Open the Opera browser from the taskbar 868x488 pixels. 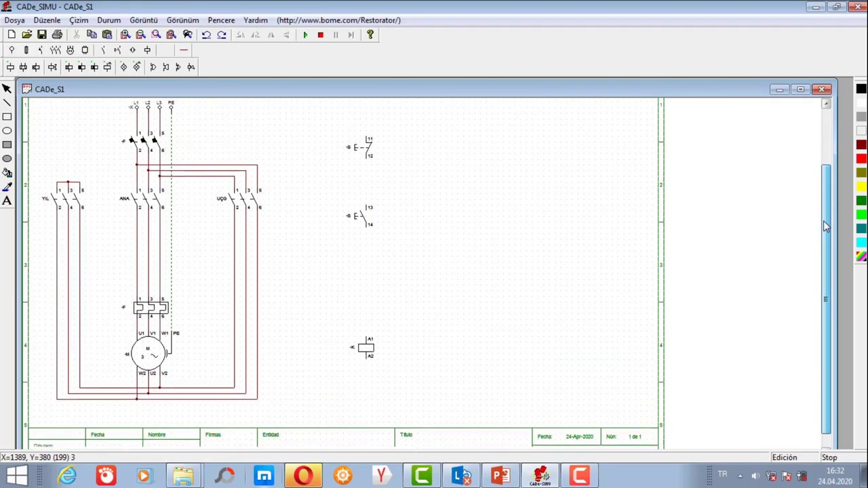point(303,476)
